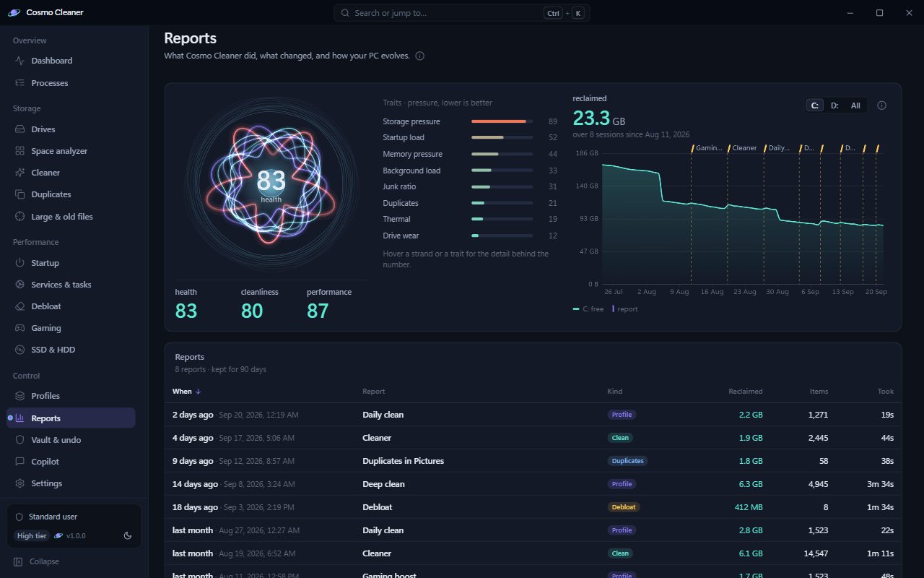Open Gaming controller icon
Image resolution: width=924 pixels, height=578 pixels.
pyautogui.click(x=19, y=328)
